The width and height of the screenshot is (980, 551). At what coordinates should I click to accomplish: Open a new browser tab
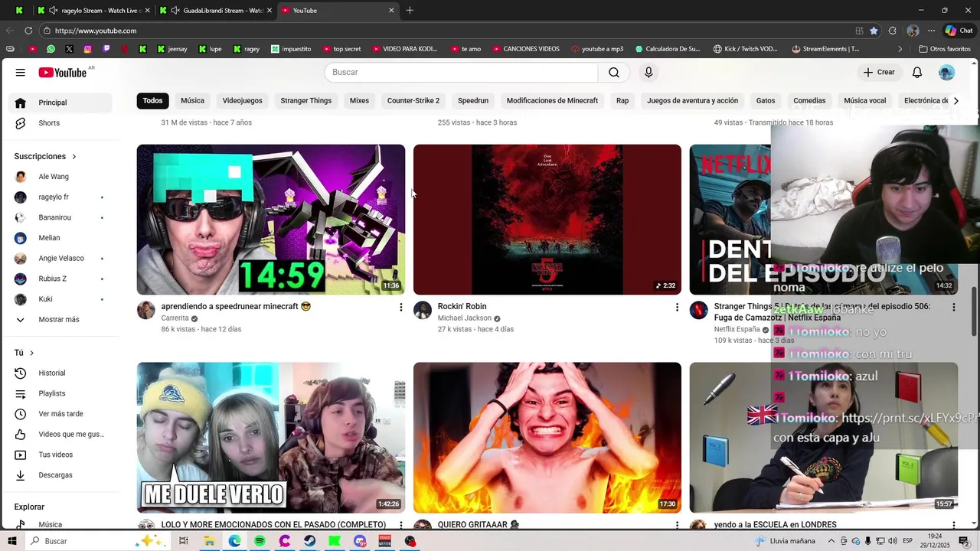pos(410,10)
